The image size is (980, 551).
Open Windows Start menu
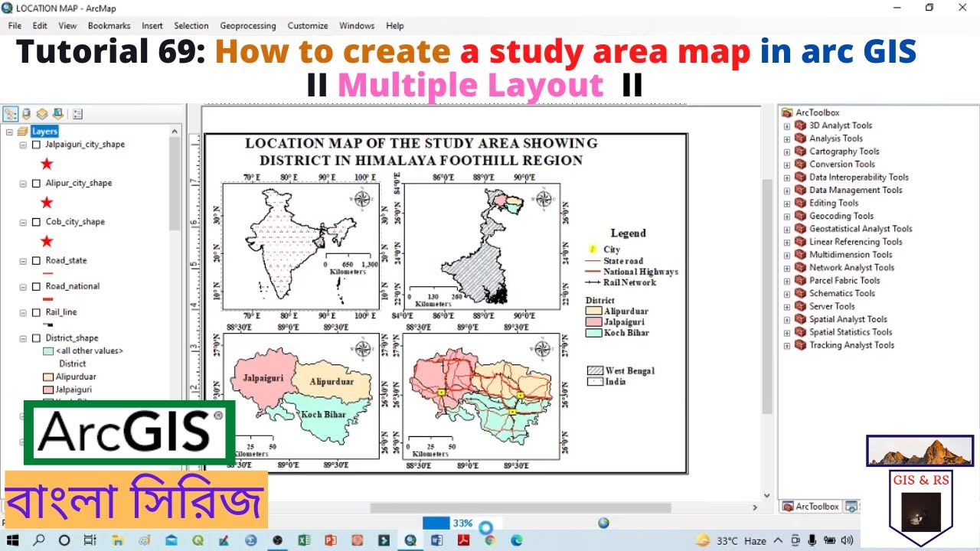pyautogui.click(x=13, y=540)
